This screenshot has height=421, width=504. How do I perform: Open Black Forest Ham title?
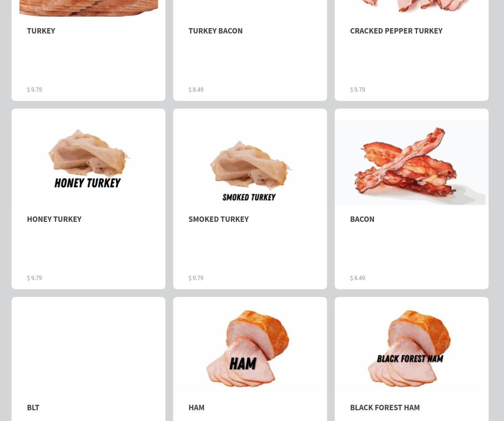pos(385,407)
